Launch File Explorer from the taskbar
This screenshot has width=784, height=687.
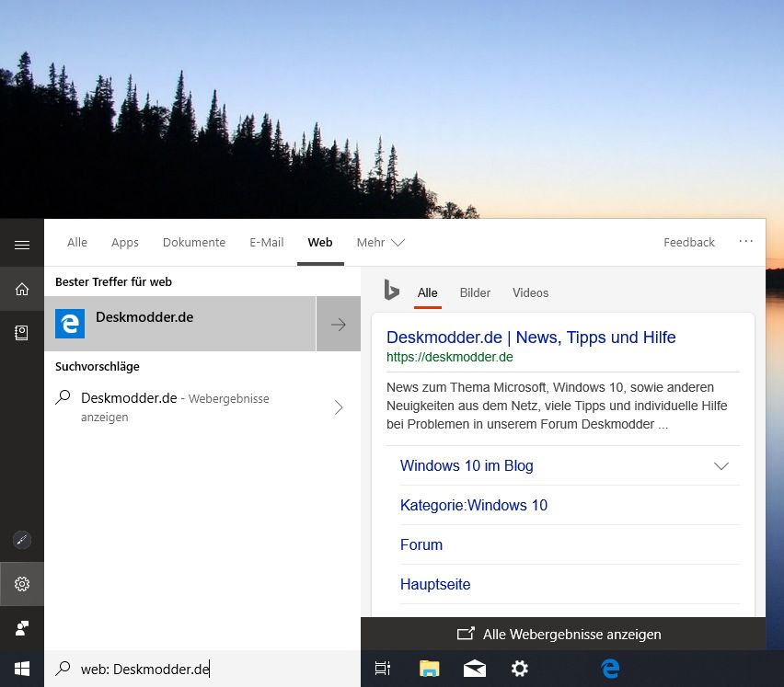click(429, 669)
